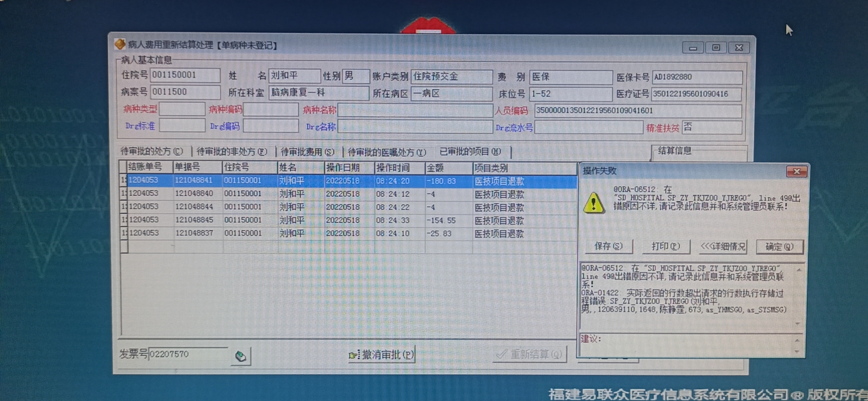Screen dimensions: 868x401
Task: Click the 发票号 input field
Action: pos(188,354)
